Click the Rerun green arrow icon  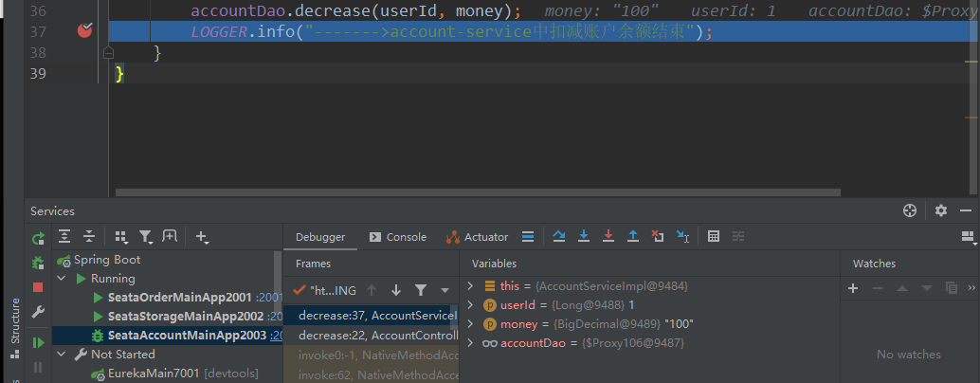(38, 238)
